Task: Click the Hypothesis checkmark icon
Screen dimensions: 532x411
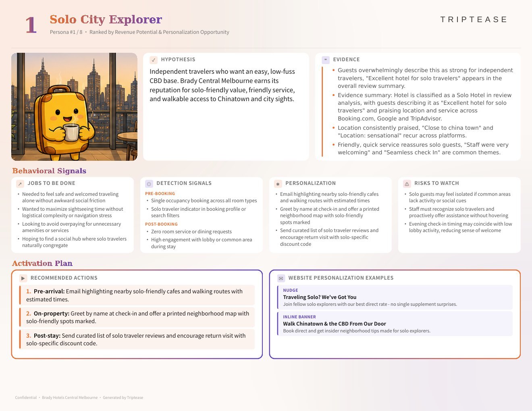Action: (x=154, y=60)
